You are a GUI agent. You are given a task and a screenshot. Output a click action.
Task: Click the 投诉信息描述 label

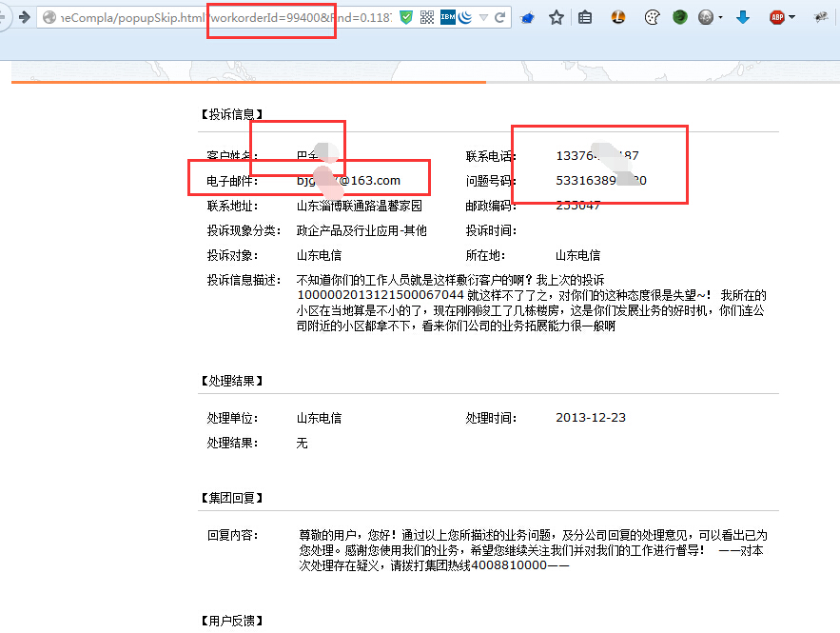(x=244, y=280)
